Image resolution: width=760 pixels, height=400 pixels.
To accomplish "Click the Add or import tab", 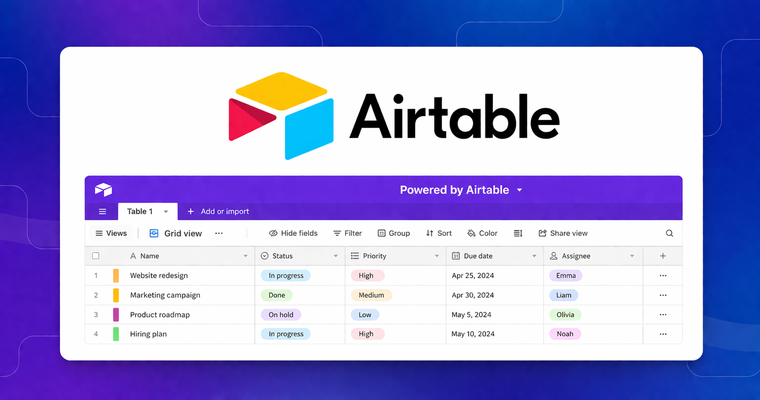I will 219,211.
